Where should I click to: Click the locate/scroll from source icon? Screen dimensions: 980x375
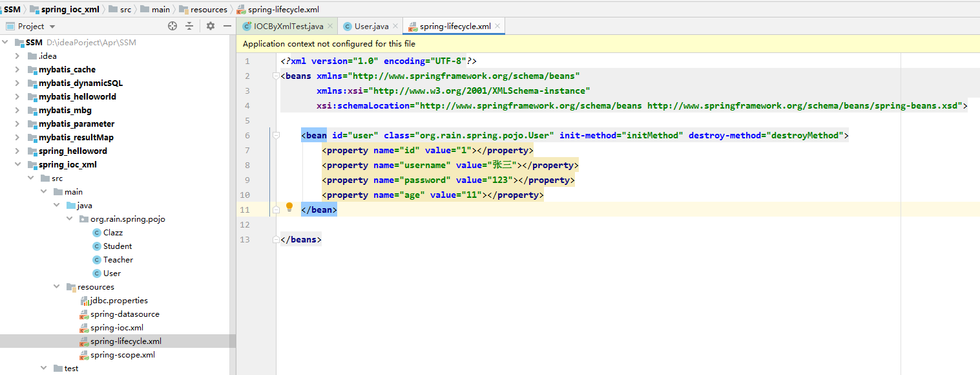pos(172,27)
